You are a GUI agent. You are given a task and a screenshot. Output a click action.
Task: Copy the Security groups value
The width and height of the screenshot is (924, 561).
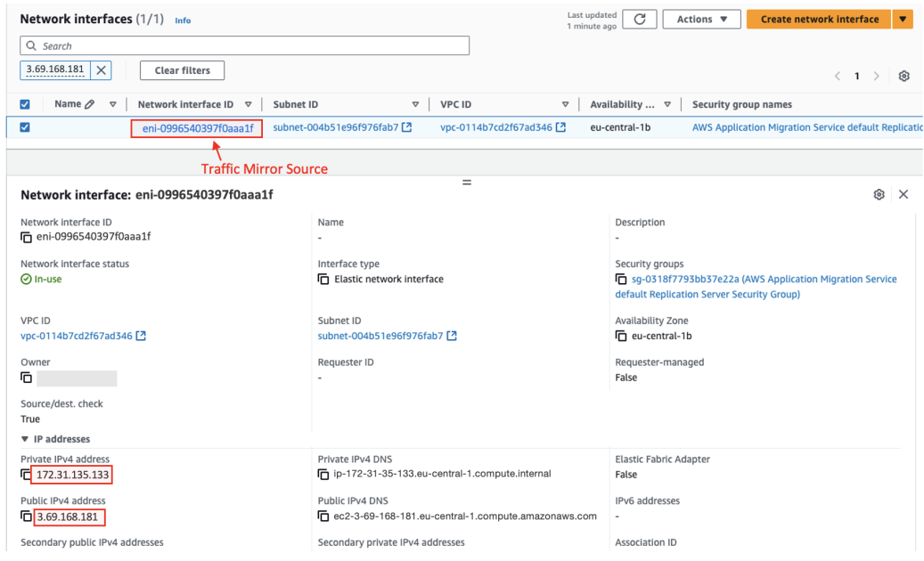coord(620,279)
